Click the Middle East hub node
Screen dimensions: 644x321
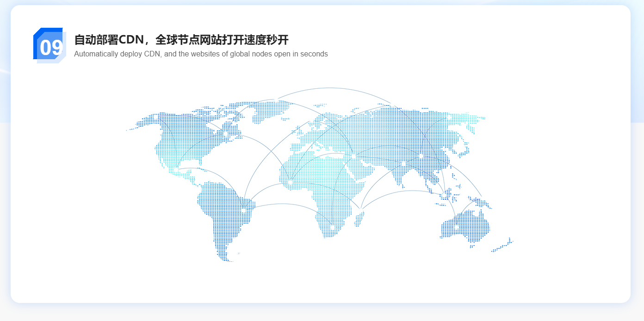(x=354, y=156)
